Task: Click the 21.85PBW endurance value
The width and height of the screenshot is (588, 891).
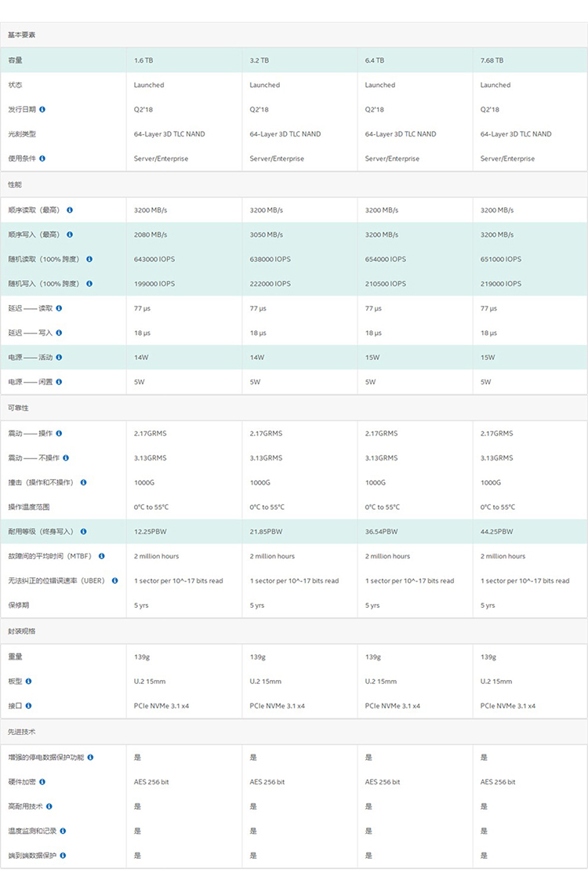Action: (x=267, y=532)
